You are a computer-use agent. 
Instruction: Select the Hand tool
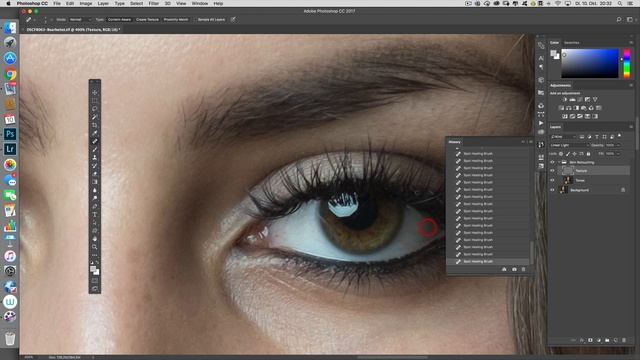pos(95,239)
